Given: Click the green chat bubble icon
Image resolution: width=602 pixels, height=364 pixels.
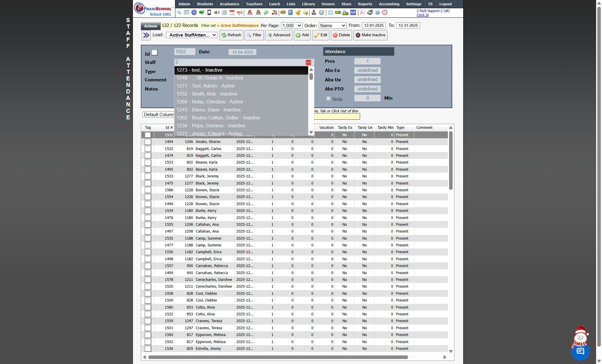Looking at the screenshot, I should pyautogui.click(x=202, y=12).
